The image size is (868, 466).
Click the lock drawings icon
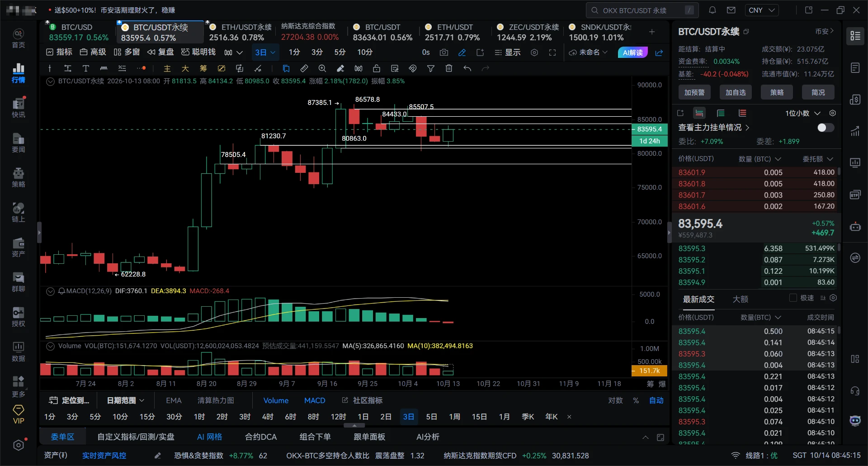(x=376, y=68)
